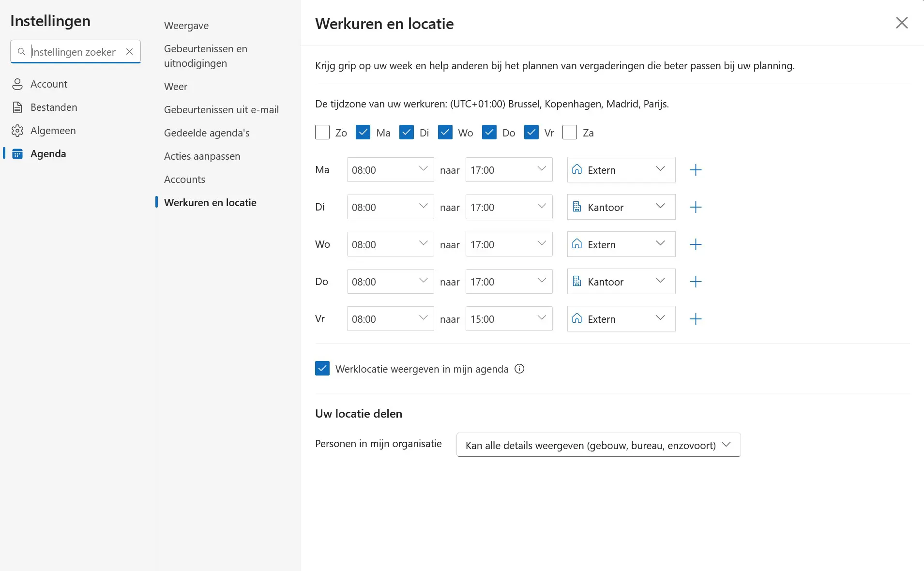This screenshot has width=924, height=571.
Task: Toggle Werklocatie weergeven in mijn agenda checkbox
Action: tap(322, 368)
